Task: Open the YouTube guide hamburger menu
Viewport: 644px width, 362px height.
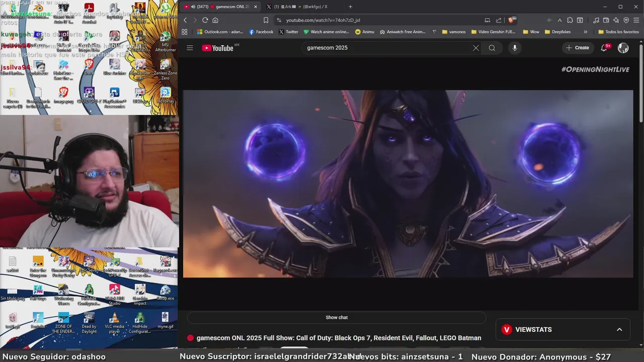Action: 190,48
